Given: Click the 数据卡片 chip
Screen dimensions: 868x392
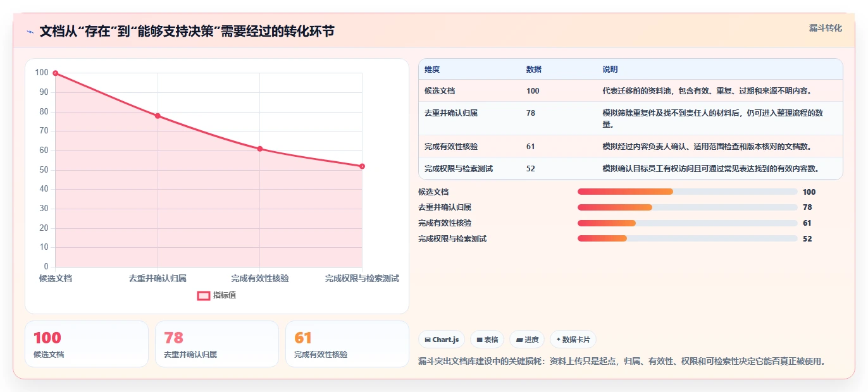Looking at the screenshot, I should pos(573,340).
